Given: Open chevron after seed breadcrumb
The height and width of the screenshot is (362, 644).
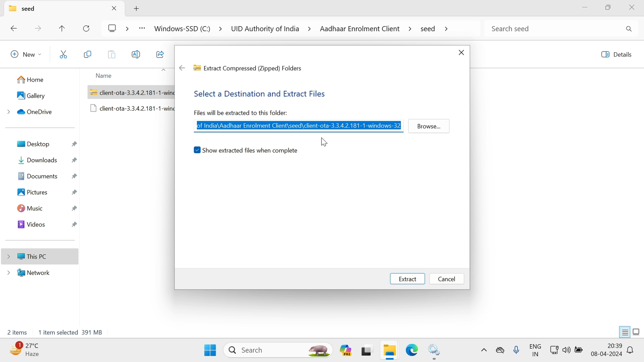Looking at the screenshot, I should pos(446,29).
